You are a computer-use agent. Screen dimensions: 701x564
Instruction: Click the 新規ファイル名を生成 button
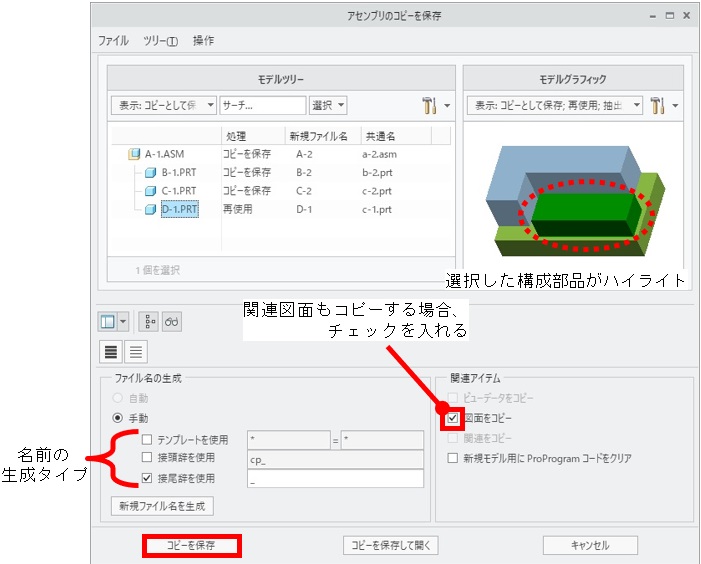162,506
